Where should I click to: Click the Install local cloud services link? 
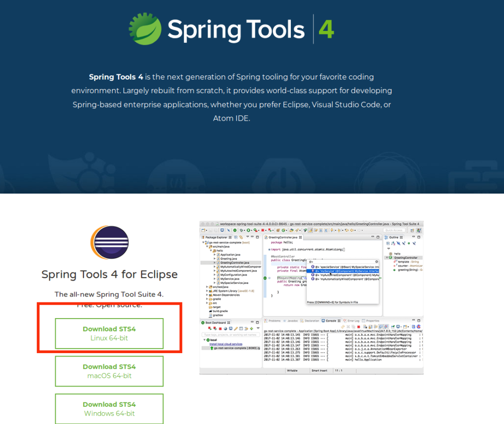tap(226, 344)
